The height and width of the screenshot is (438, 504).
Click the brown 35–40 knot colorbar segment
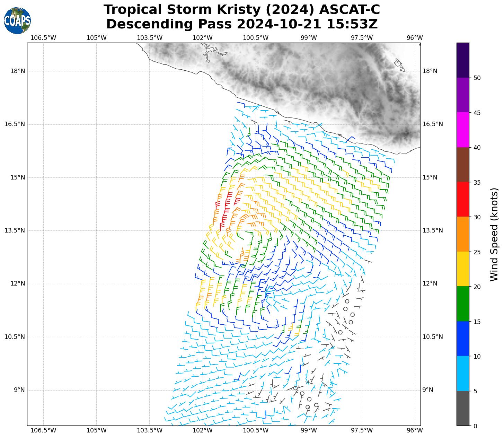click(463, 165)
